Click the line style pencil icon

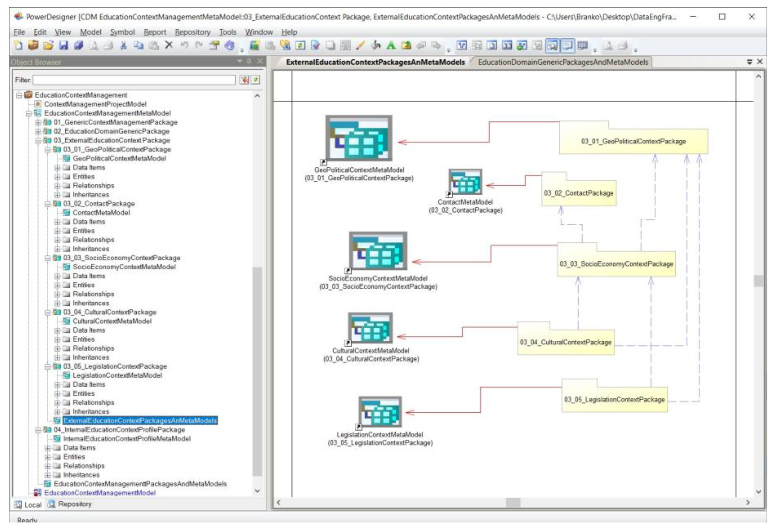click(361, 45)
